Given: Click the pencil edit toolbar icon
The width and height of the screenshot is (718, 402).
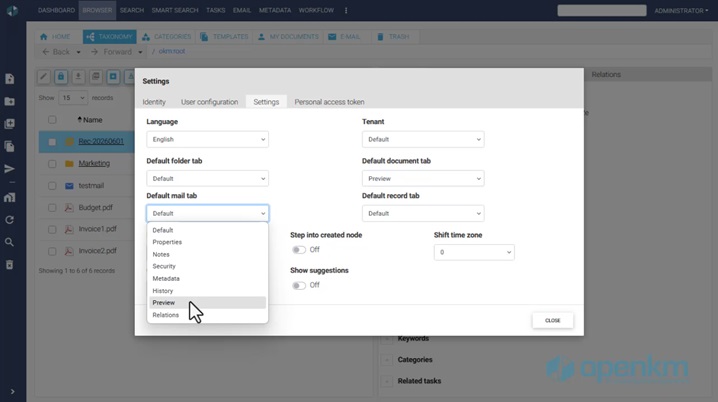Looking at the screenshot, I should pos(44,76).
